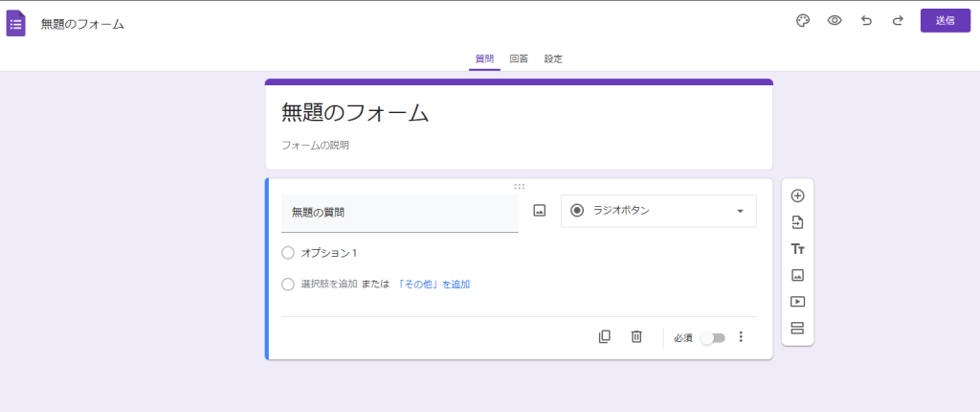The image size is (980, 412).
Task: Open the question's three-dot more options menu
Action: pyautogui.click(x=741, y=337)
